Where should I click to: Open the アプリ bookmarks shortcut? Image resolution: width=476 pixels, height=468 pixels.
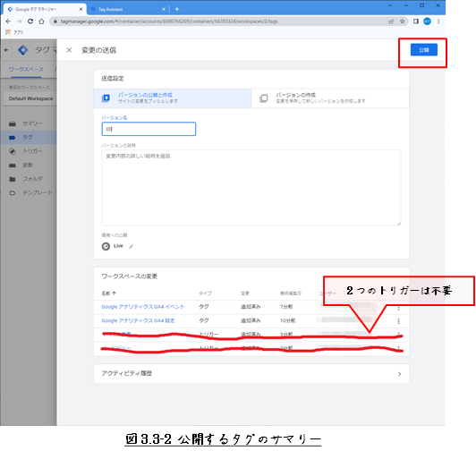(x=14, y=32)
